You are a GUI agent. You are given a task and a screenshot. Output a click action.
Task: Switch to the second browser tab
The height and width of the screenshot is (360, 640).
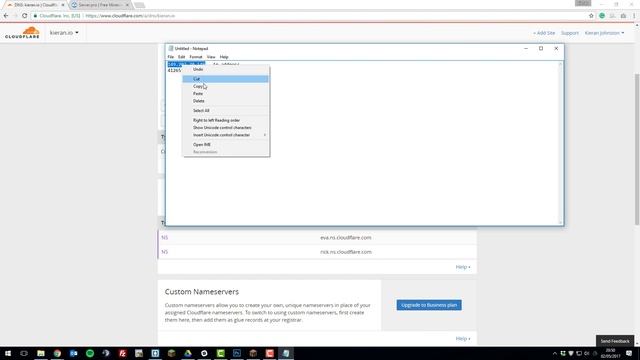[x=100, y=5]
